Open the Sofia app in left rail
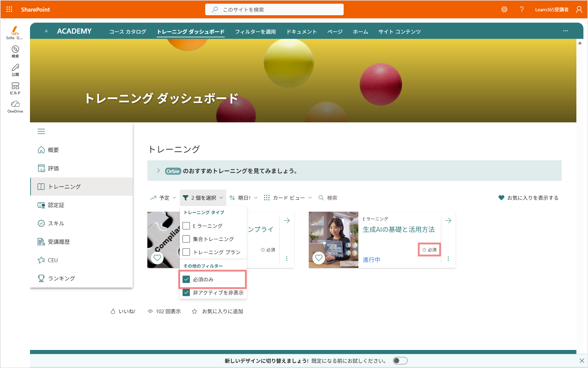The width and height of the screenshot is (588, 368). click(15, 33)
